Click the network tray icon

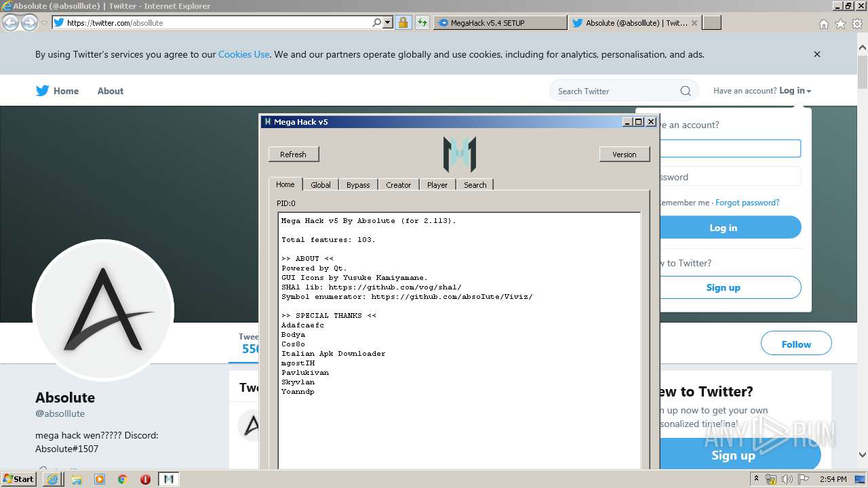771,479
